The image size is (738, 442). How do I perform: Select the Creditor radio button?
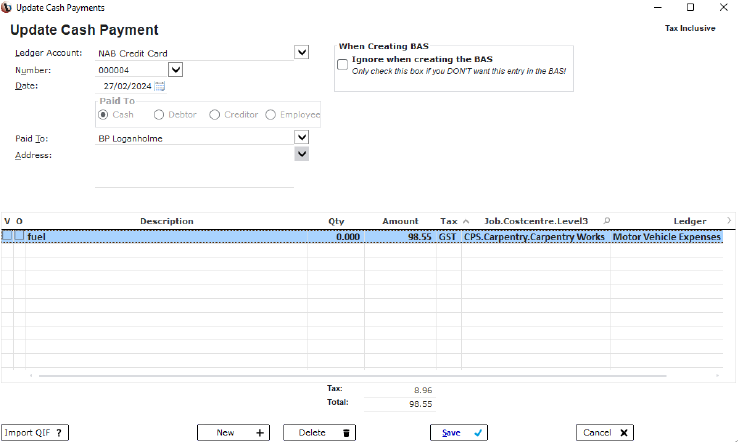(x=215, y=115)
